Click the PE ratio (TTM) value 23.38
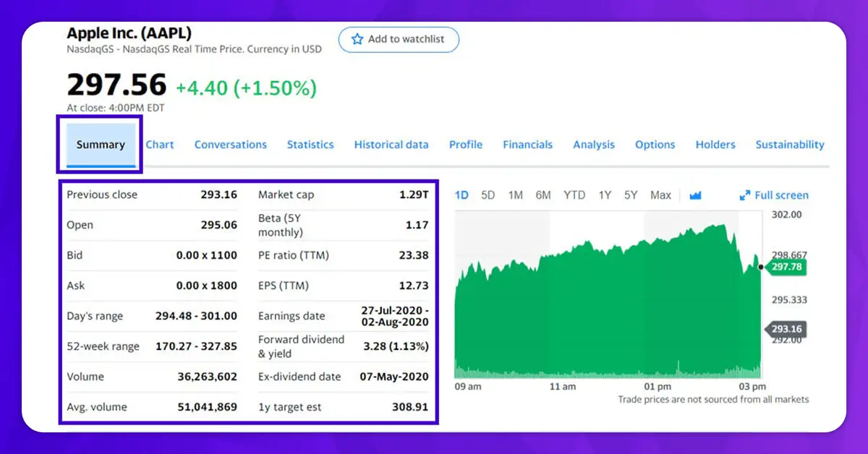Screen dimensions: 868x454 tap(414, 255)
